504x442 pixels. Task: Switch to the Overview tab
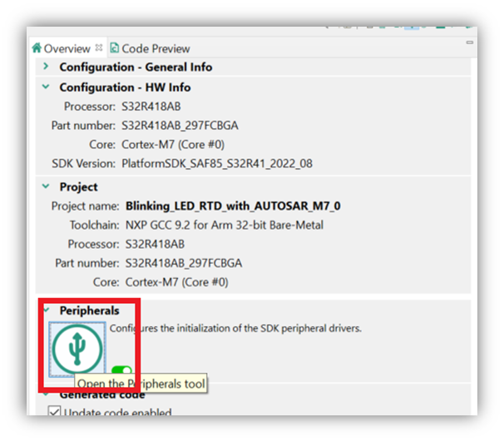click(x=67, y=48)
